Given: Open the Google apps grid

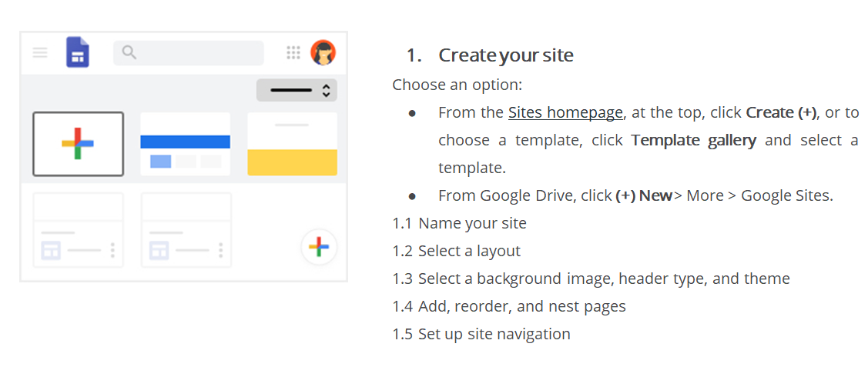Looking at the screenshot, I should click(293, 52).
